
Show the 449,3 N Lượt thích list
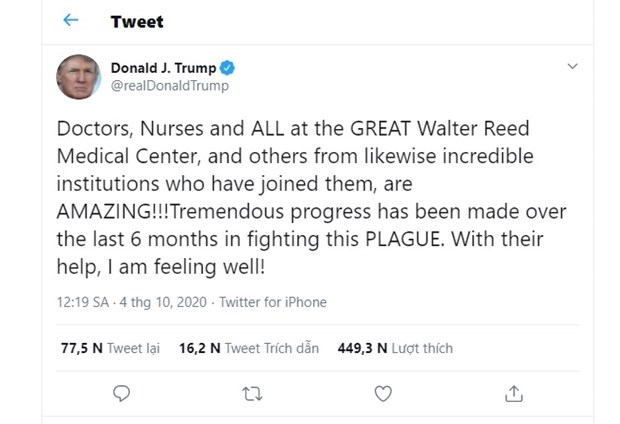pos(396,348)
